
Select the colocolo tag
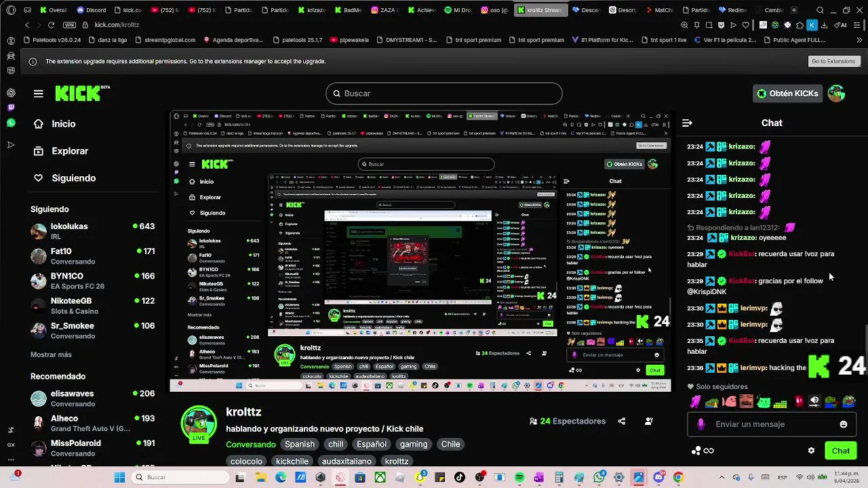[246, 462]
